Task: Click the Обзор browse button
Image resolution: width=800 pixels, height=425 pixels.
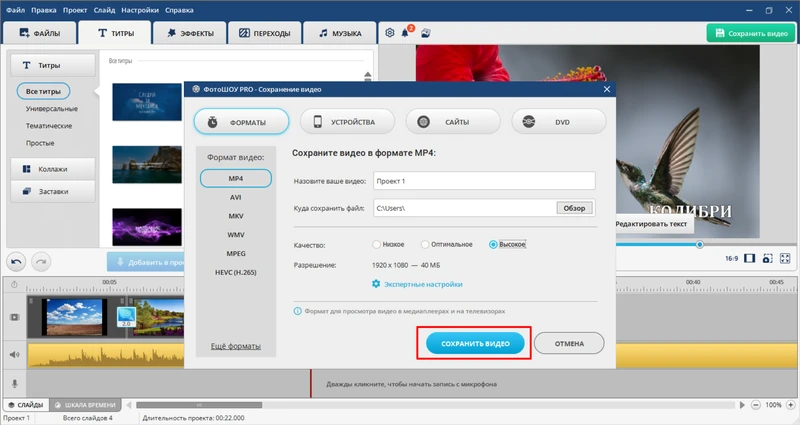Action: pyautogui.click(x=574, y=208)
